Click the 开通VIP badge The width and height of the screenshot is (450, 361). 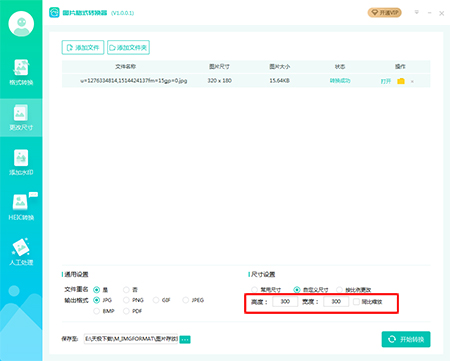point(384,13)
